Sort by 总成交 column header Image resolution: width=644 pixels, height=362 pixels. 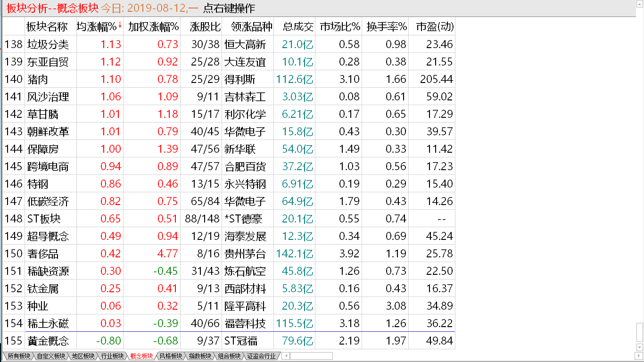click(x=294, y=27)
